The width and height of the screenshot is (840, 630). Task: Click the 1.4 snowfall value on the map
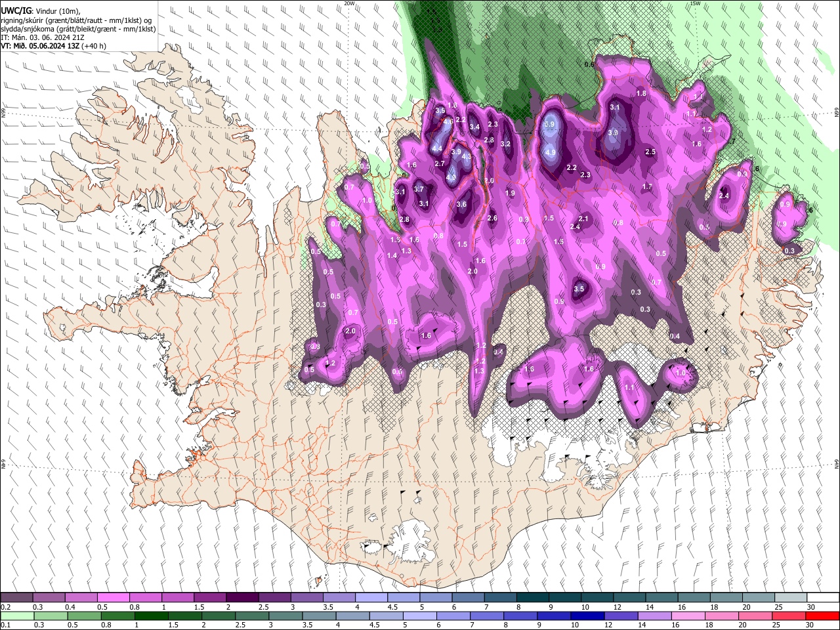point(392,255)
